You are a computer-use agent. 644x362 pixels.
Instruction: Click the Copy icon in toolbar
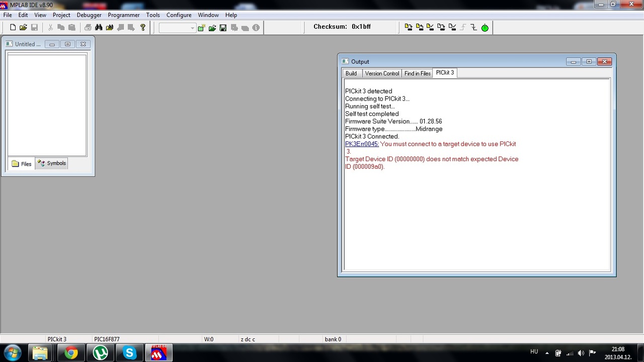(x=61, y=28)
